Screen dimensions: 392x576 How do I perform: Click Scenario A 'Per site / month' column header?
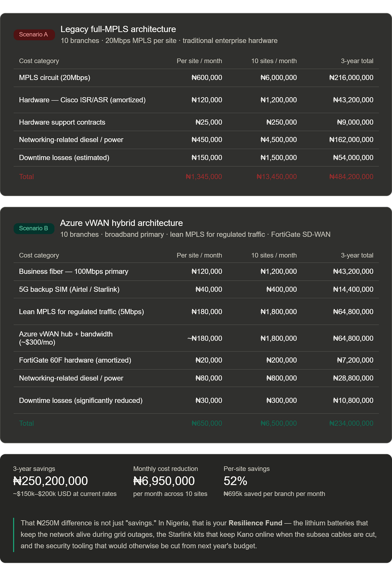point(199,61)
